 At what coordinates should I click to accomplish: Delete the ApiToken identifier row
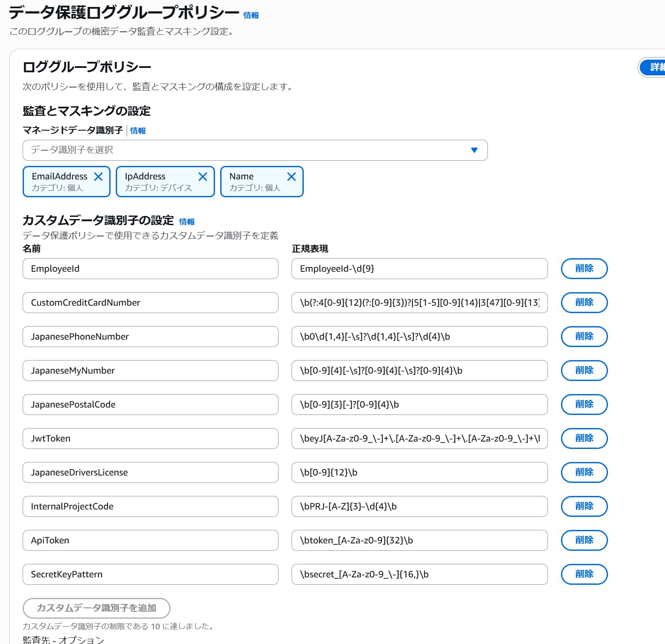584,540
